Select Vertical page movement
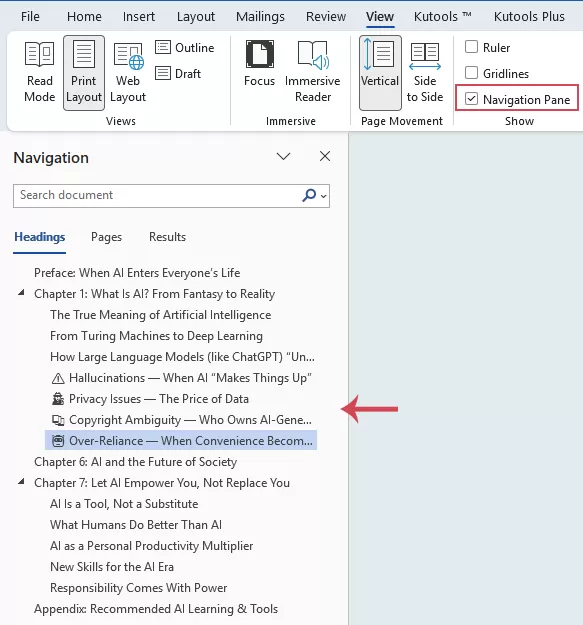The image size is (583, 625). click(x=380, y=73)
